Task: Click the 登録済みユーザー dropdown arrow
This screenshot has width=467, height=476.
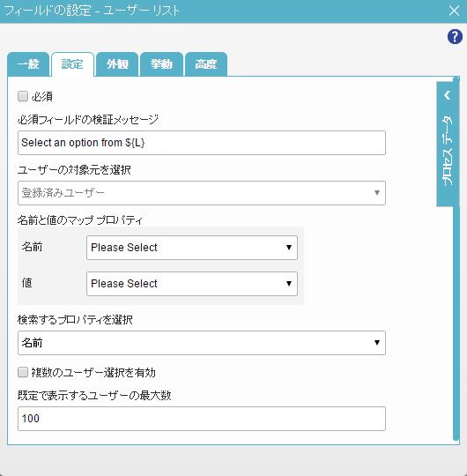Action: point(377,193)
